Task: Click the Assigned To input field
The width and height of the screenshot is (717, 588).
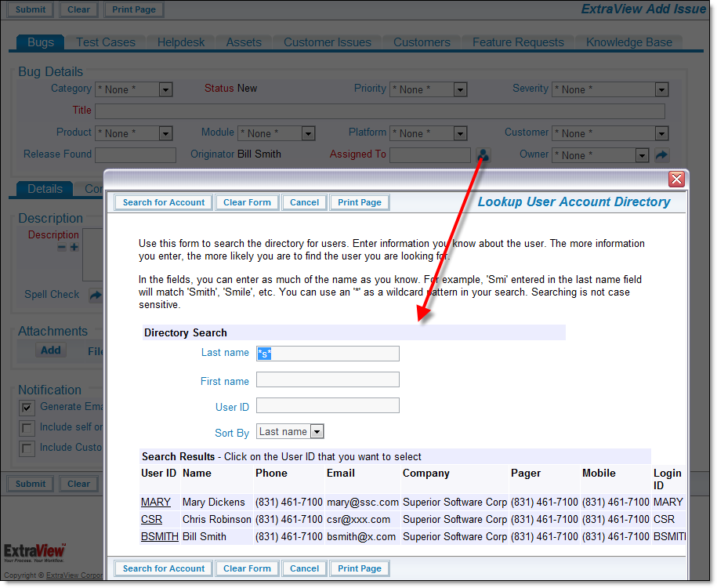Action: coord(430,155)
